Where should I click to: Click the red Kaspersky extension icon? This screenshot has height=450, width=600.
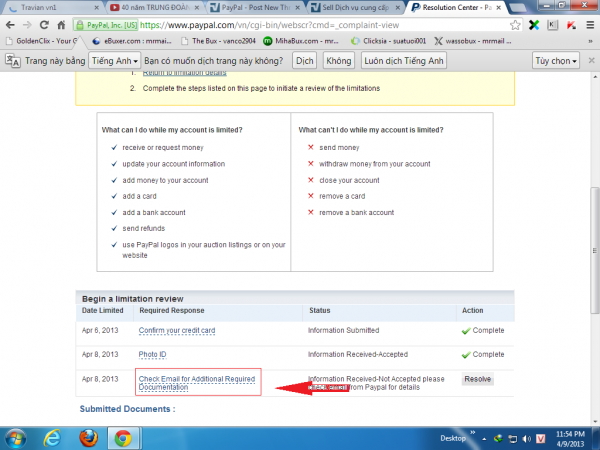click(571, 25)
